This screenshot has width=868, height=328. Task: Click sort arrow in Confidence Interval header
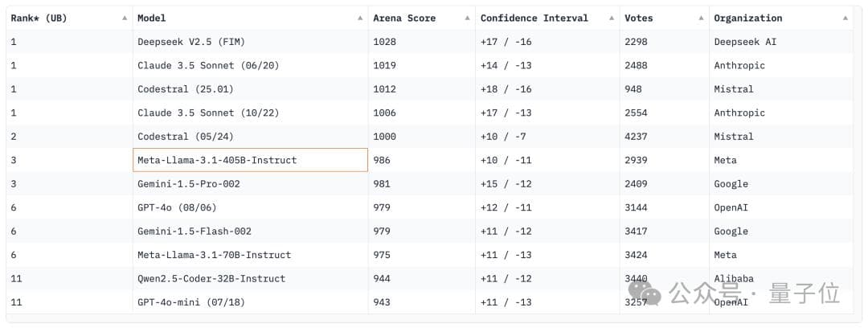(x=611, y=18)
